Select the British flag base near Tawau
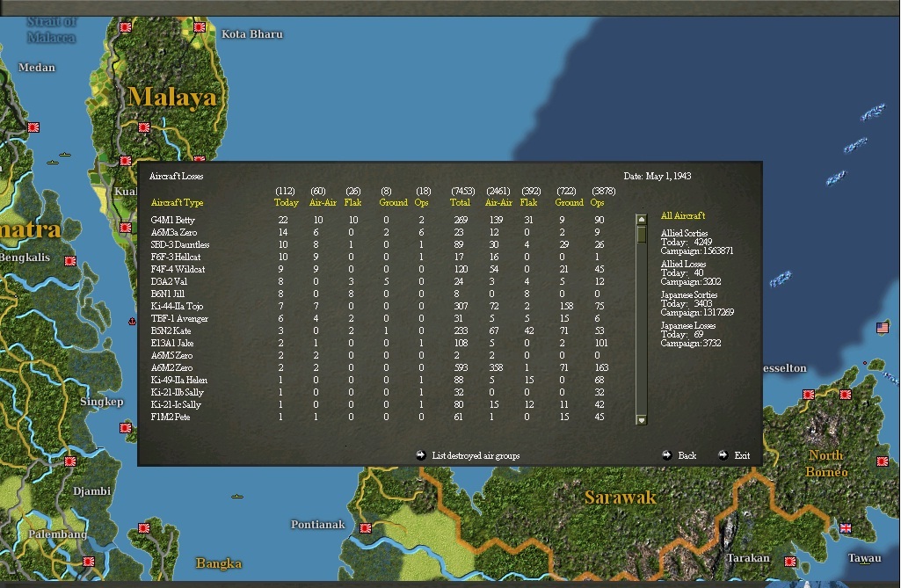 846,527
